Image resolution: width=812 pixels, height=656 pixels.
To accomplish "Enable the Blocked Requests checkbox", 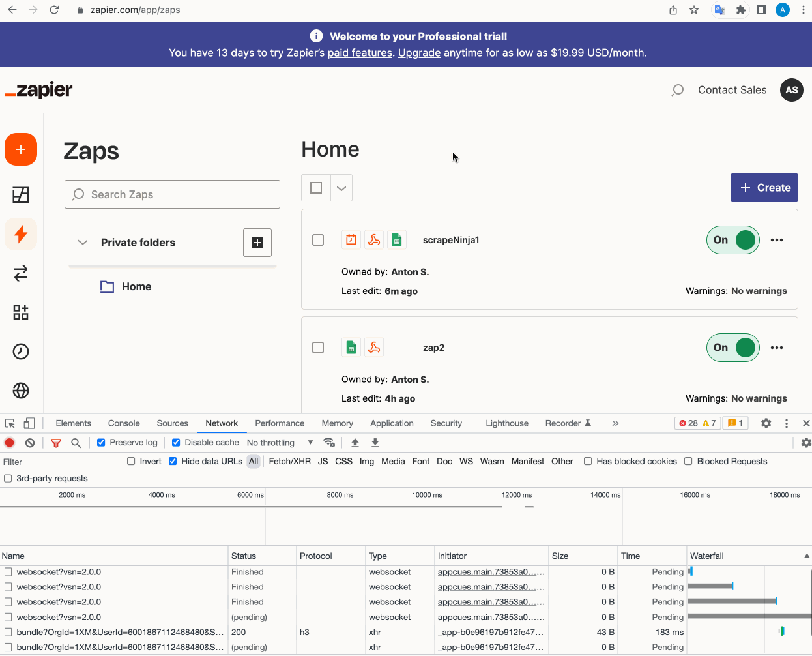I will (688, 462).
